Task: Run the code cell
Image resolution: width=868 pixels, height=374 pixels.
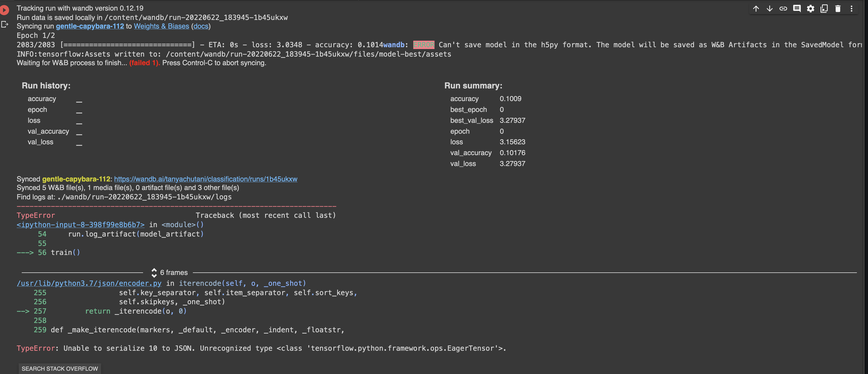Action: [5, 10]
